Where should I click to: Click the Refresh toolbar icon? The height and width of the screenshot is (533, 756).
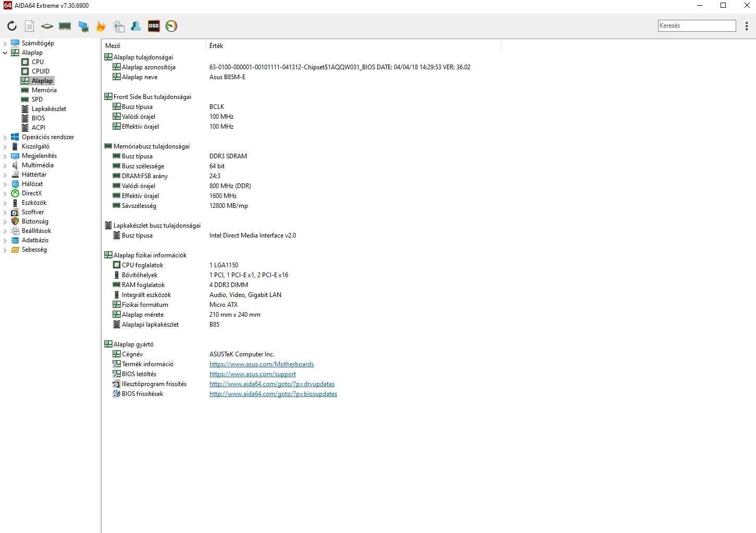click(x=12, y=26)
